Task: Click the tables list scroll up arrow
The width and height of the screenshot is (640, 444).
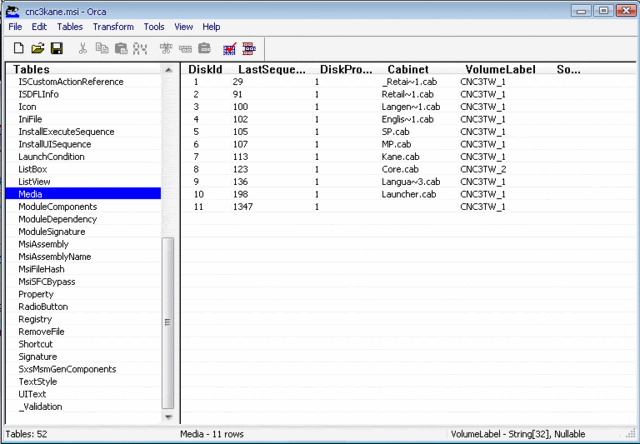Action: click(x=168, y=70)
